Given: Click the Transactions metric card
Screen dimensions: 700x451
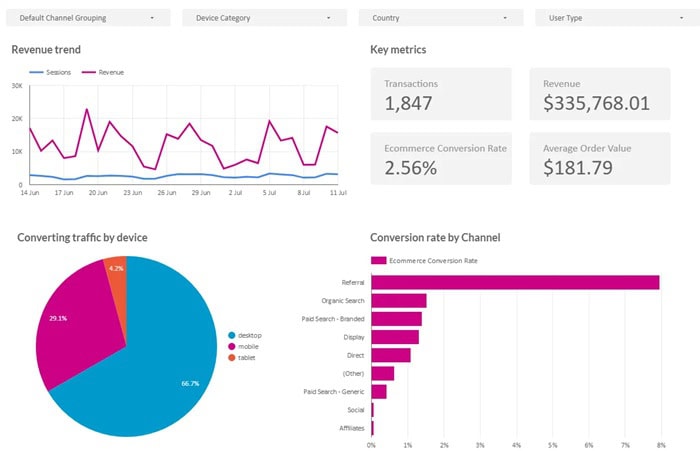Looking at the screenshot, I should (441, 94).
